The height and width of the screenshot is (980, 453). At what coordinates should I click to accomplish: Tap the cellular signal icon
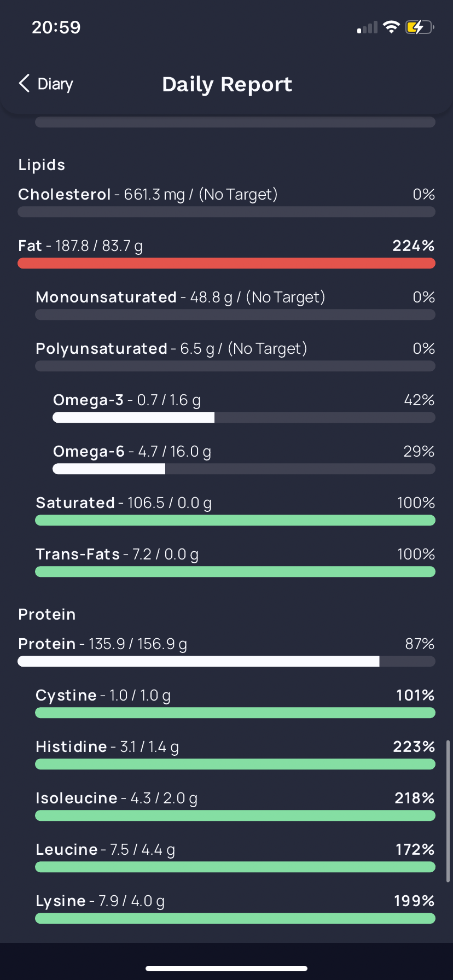click(x=367, y=28)
